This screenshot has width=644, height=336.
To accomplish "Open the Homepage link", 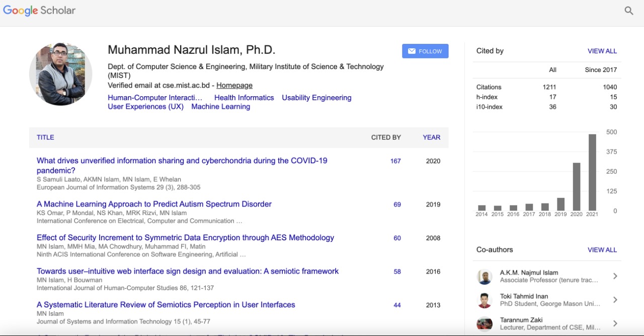I will (234, 86).
